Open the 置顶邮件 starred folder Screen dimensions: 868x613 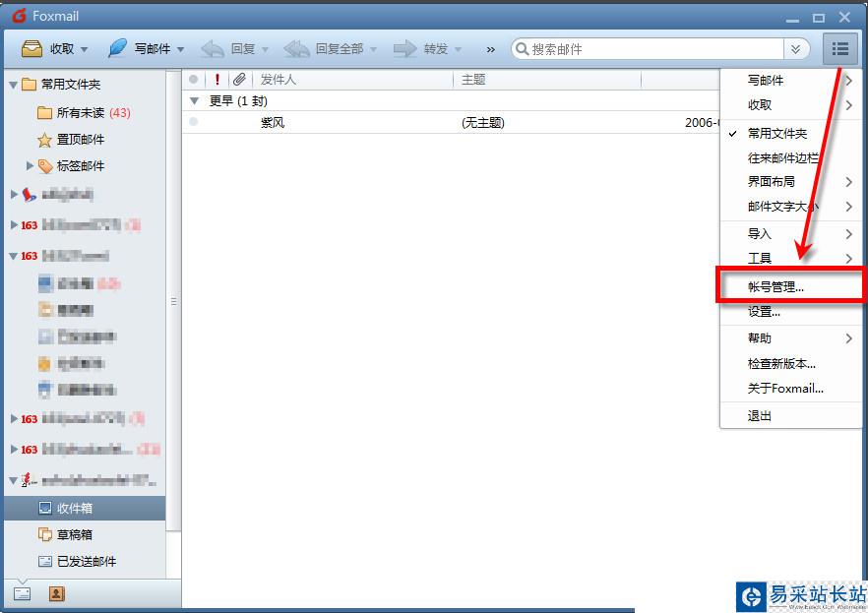pos(81,140)
